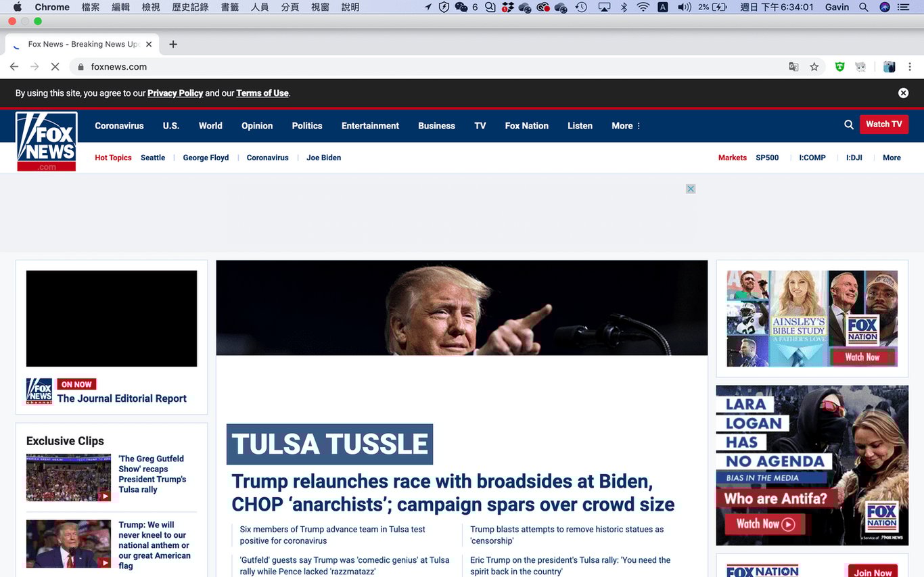The height and width of the screenshot is (577, 924).
Task: Click the red Watch TV button
Action: point(884,124)
